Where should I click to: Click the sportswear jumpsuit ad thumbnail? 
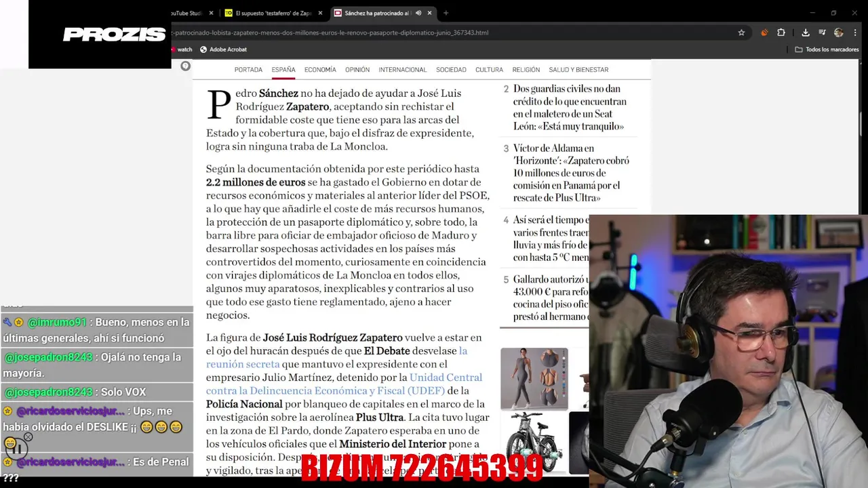click(534, 379)
